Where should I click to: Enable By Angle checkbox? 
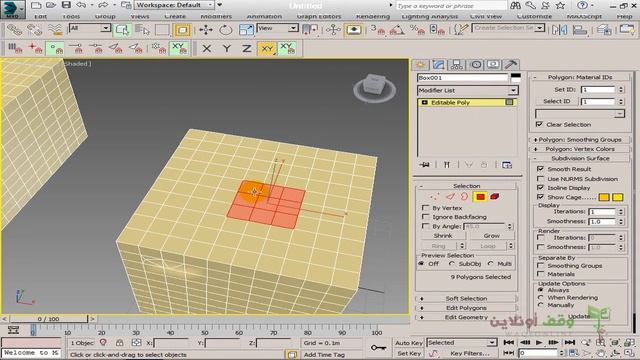[x=426, y=226]
